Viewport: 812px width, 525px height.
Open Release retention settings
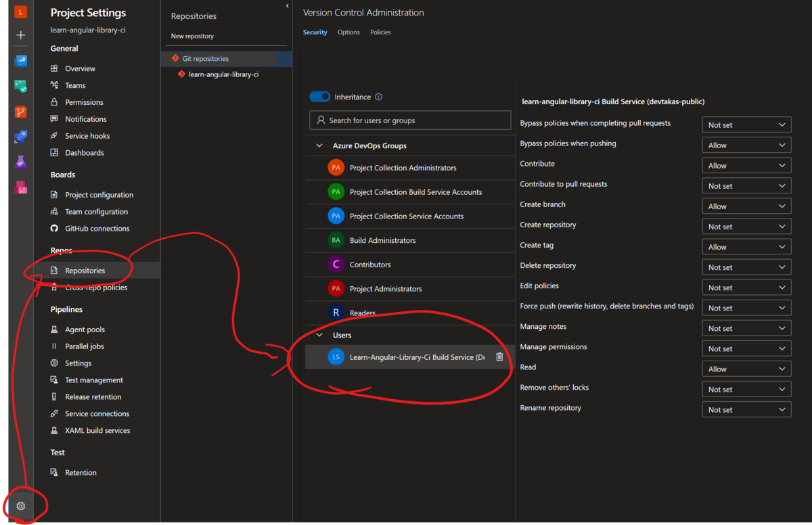pos(93,397)
